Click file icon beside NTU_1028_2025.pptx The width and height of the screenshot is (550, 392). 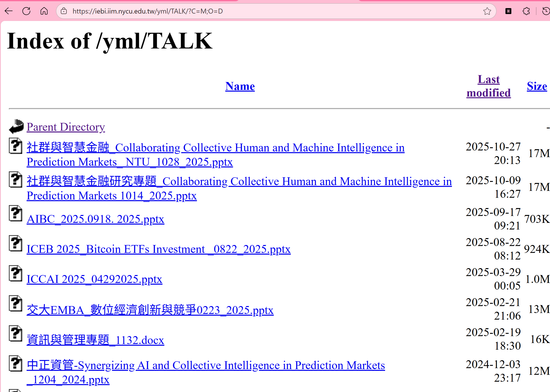[x=16, y=146]
